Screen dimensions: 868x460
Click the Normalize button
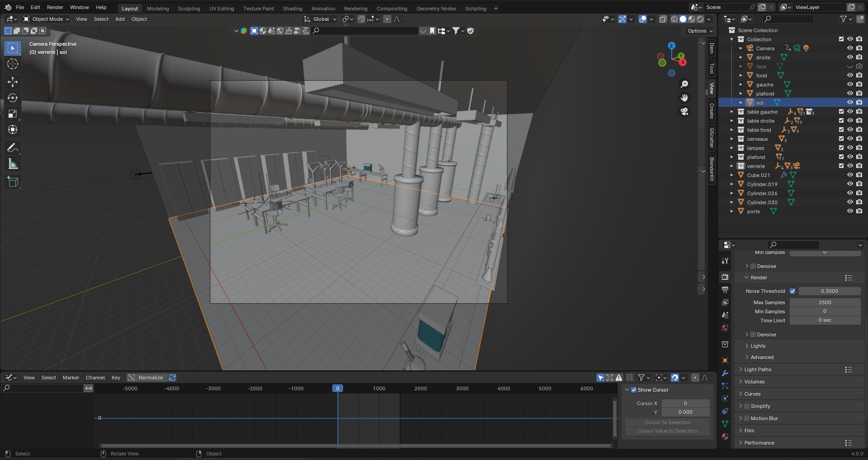tap(151, 378)
